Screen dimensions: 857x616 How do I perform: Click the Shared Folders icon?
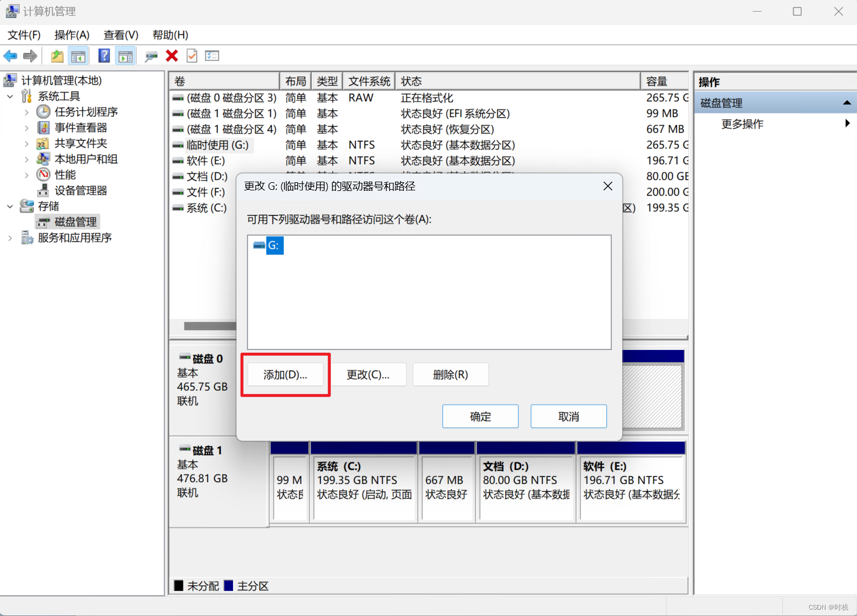(x=44, y=143)
